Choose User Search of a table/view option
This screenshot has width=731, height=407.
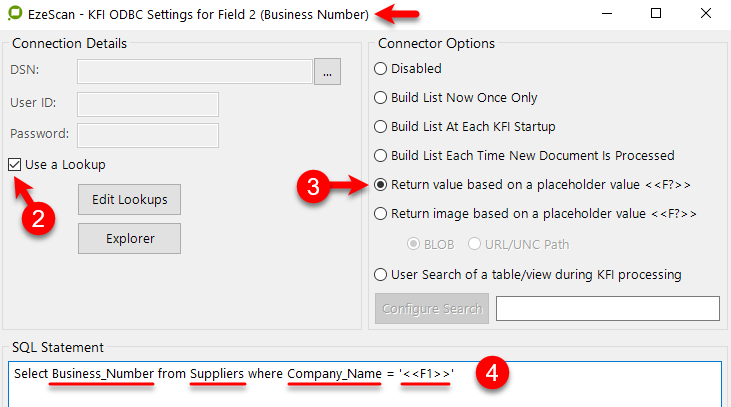pos(381,274)
